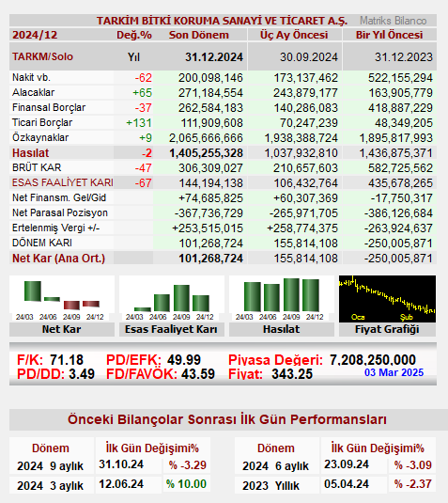Screen dimensions: 448x503
Task: Click the value -367,736,729
Action: click(209, 213)
